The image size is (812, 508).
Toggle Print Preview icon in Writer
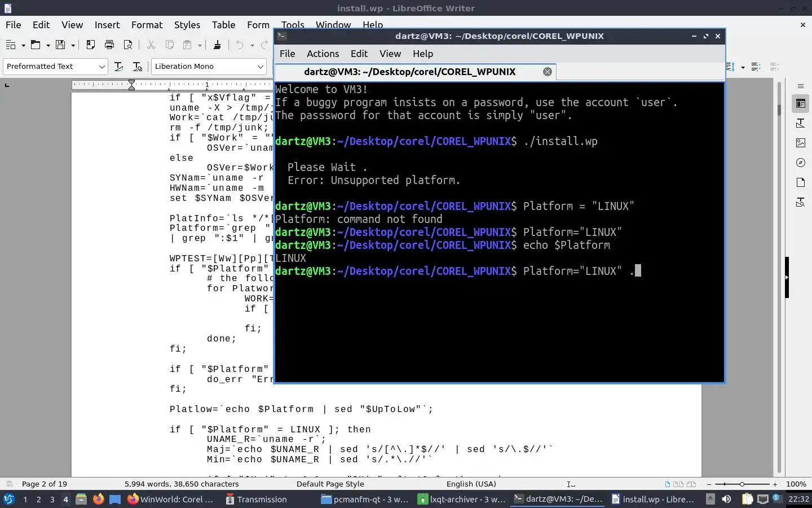[x=128, y=45]
